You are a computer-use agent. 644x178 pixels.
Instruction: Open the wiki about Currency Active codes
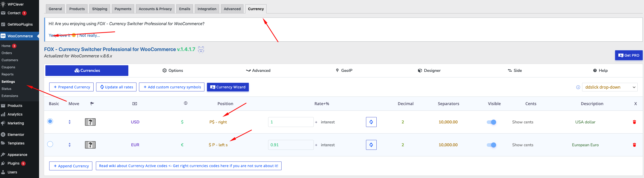(x=189, y=166)
